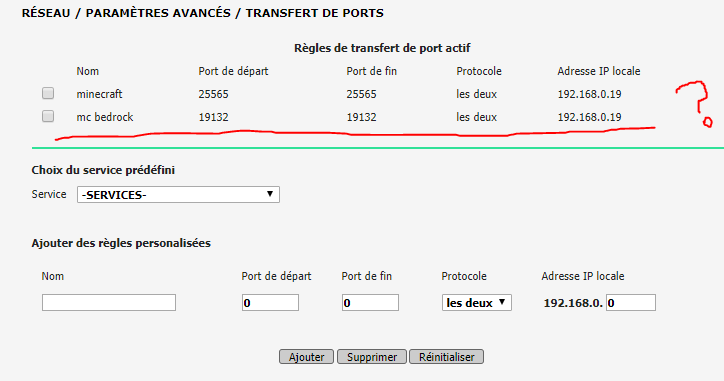Click the Port de fin input field
724x381 pixels.
370,302
